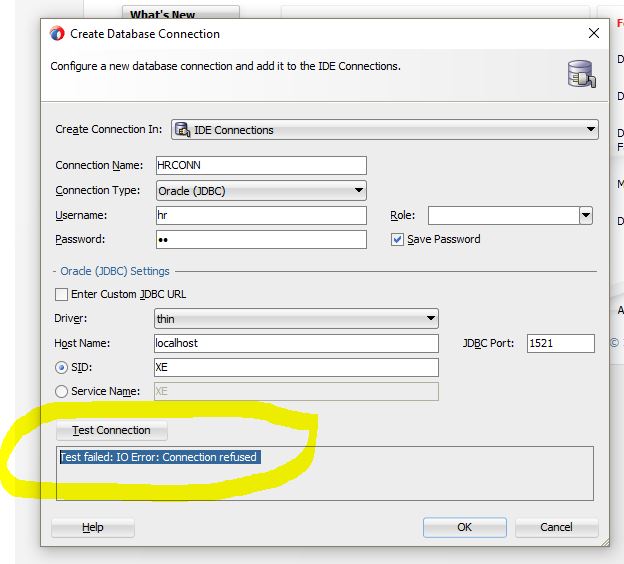Click the JDBC Port field showing 1521
This screenshot has width=624, height=564.
point(560,343)
